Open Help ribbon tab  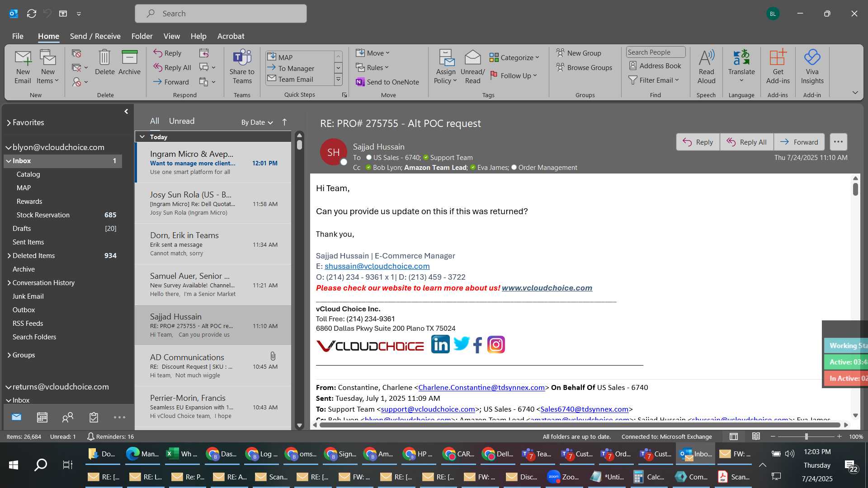[x=198, y=36]
